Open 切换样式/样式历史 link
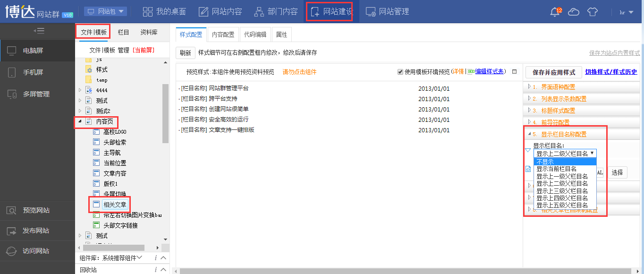The image size is (644, 274). [x=611, y=72]
